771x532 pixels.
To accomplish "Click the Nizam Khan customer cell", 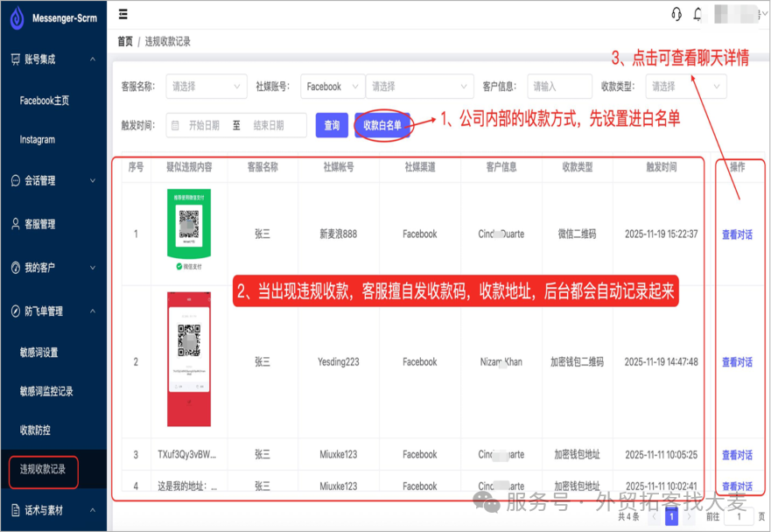I will coord(501,362).
